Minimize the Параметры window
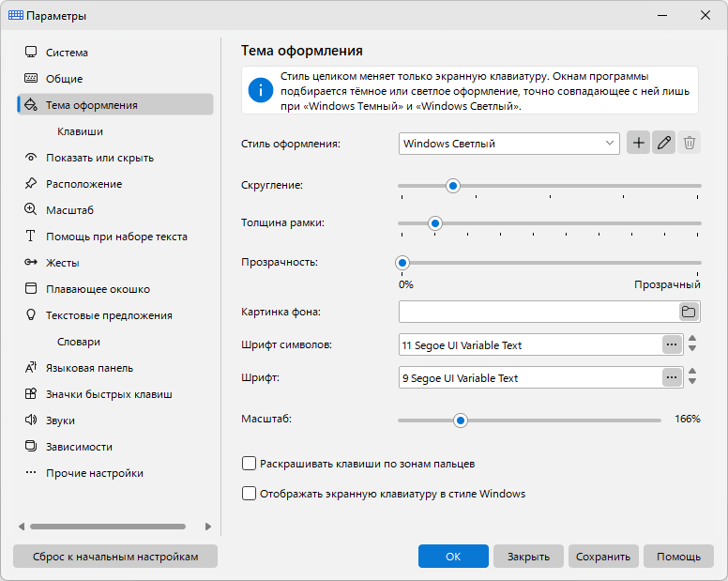The height and width of the screenshot is (581, 728). click(662, 15)
